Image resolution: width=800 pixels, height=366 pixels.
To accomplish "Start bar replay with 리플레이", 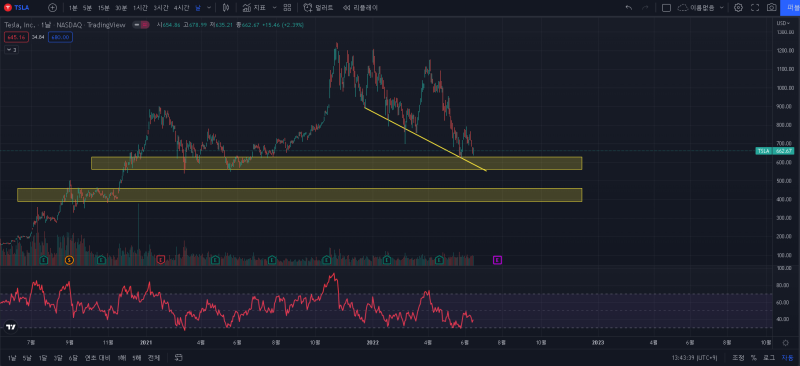I will (x=361, y=8).
